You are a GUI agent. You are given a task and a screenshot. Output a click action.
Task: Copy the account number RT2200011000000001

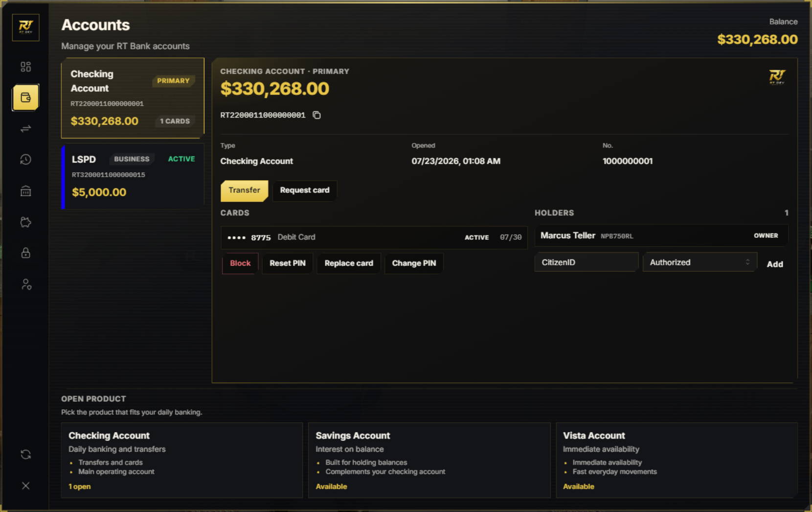(x=316, y=115)
